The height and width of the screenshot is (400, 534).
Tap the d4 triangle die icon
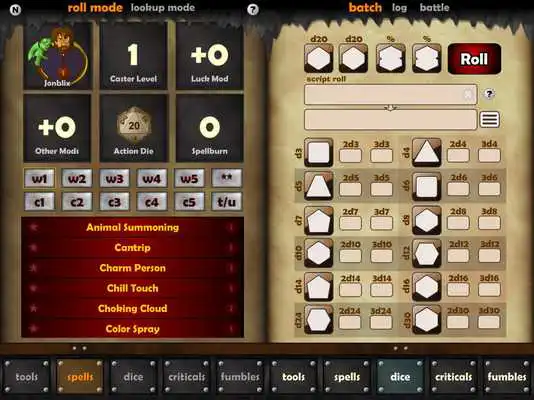click(426, 152)
